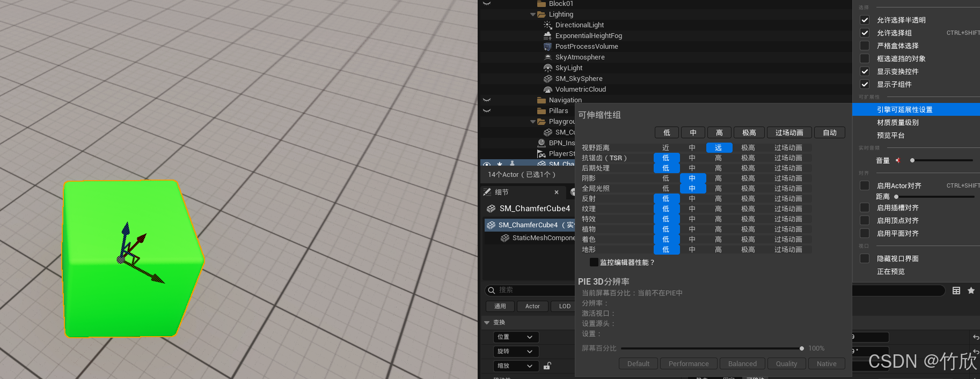Open 材质质量级别 submenu
Image resolution: width=980 pixels, height=379 pixels.
pyautogui.click(x=916, y=122)
